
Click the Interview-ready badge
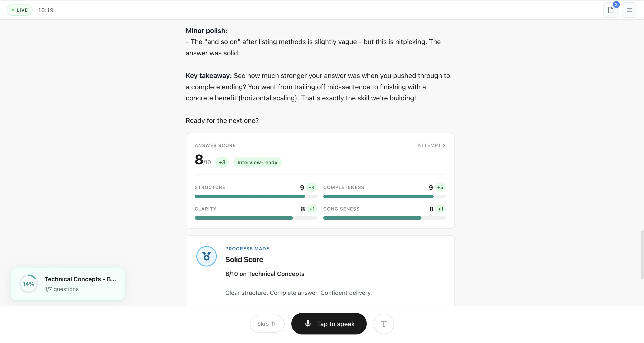pos(257,162)
